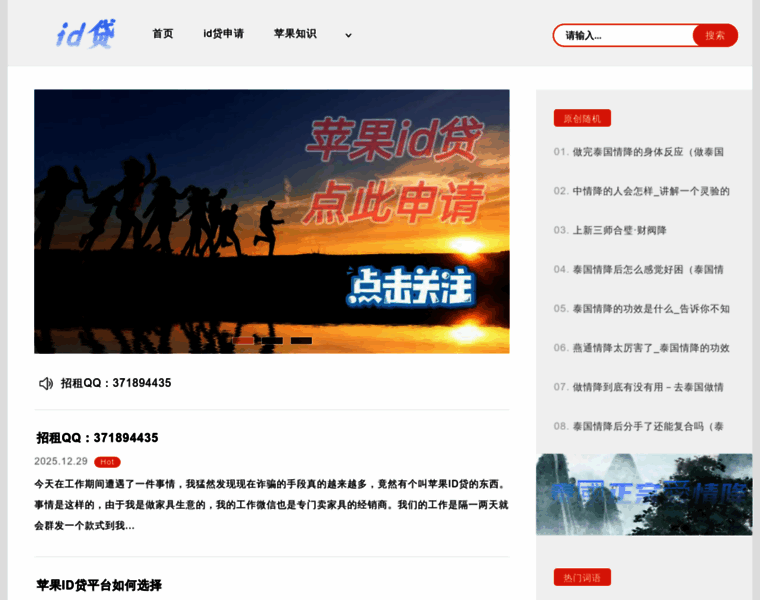The image size is (760, 600).
Task: Click the 热门词语 red tag
Action: coord(582,577)
